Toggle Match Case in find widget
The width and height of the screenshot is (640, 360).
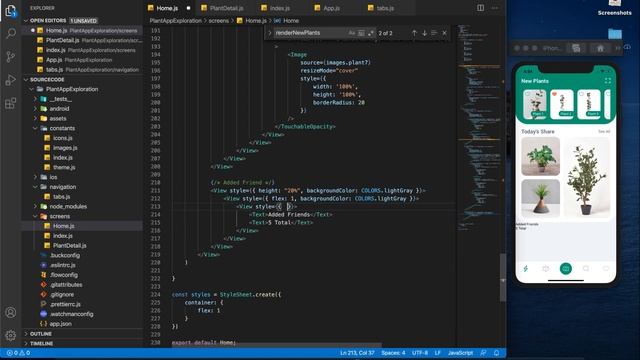[351, 33]
